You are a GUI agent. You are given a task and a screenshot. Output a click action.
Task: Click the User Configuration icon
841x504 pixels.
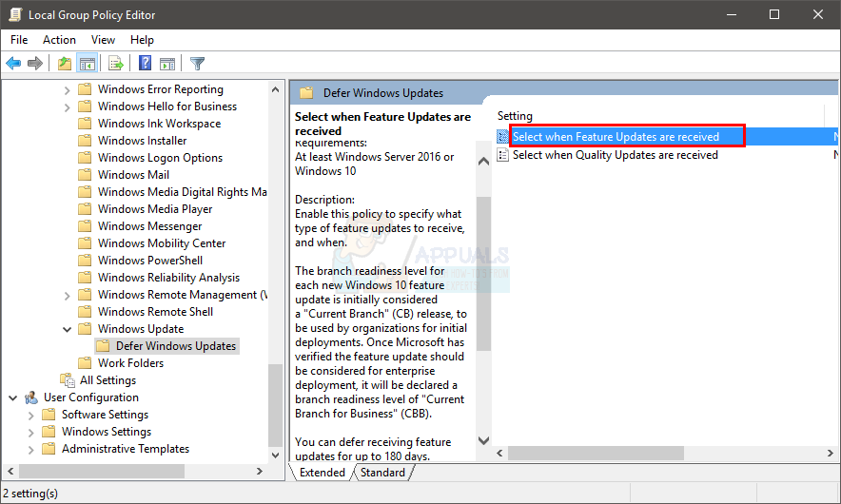coord(31,397)
